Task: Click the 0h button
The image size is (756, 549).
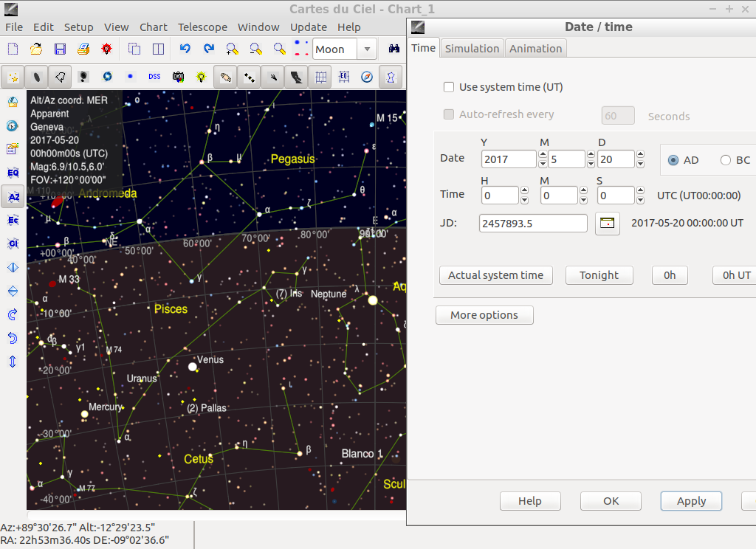Action: [670, 275]
